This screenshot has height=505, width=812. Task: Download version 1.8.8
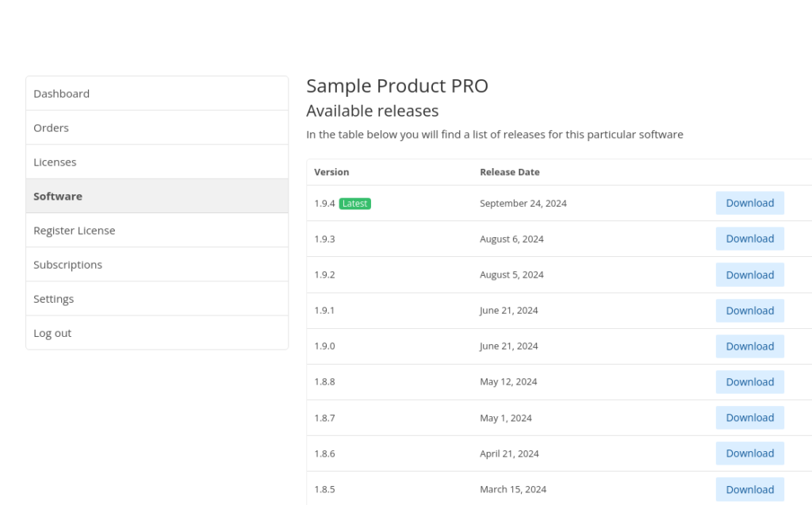coord(749,381)
